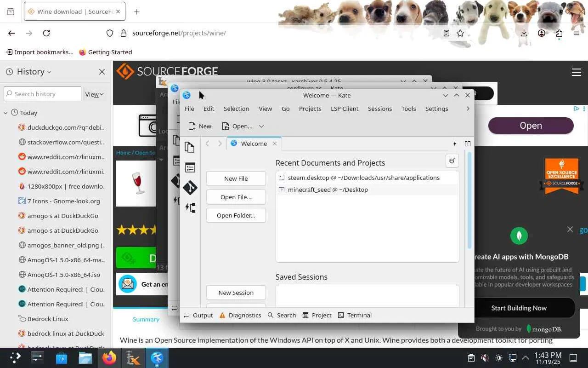Click the Open Folder... button

[236, 215]
